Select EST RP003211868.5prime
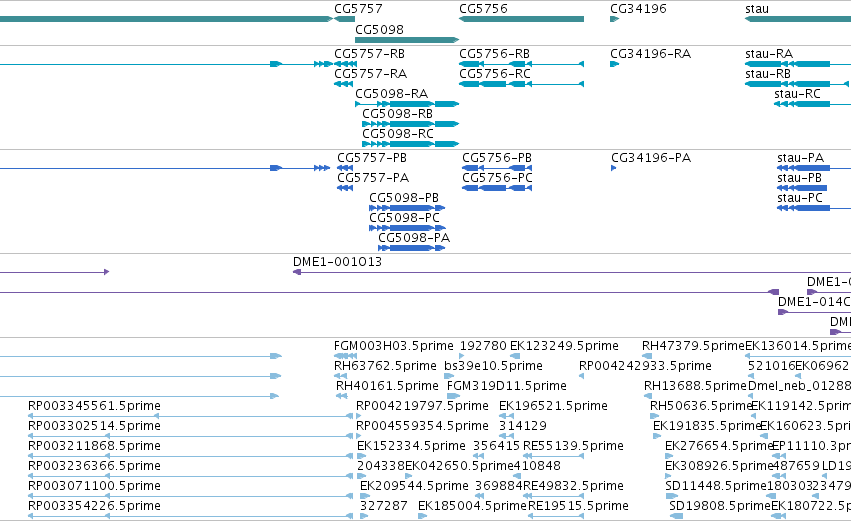Viewport: 851px width, 521px height. tap(94, 447)
